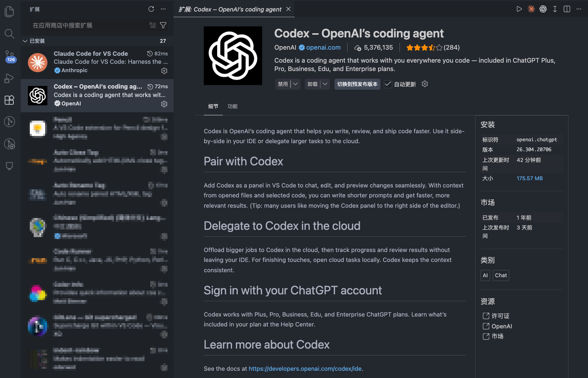
Task: Click the extension search input field
Action: (90, 25)
